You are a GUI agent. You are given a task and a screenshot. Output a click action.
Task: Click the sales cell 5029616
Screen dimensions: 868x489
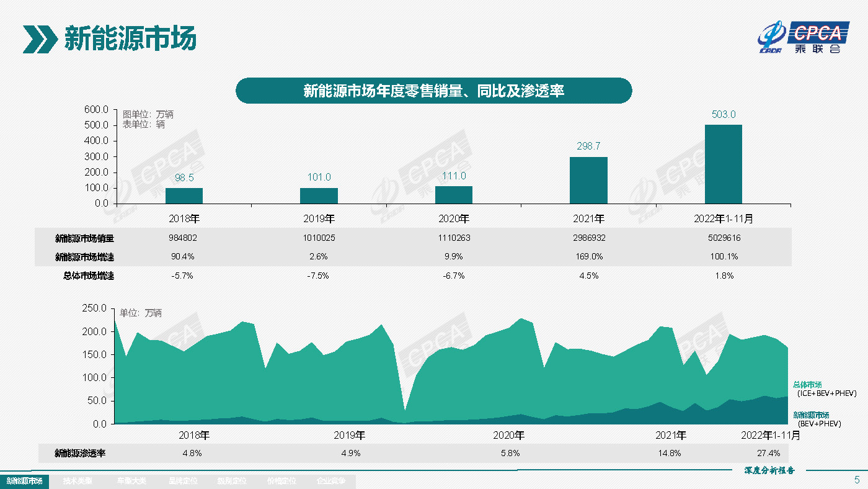pos(724,238)
